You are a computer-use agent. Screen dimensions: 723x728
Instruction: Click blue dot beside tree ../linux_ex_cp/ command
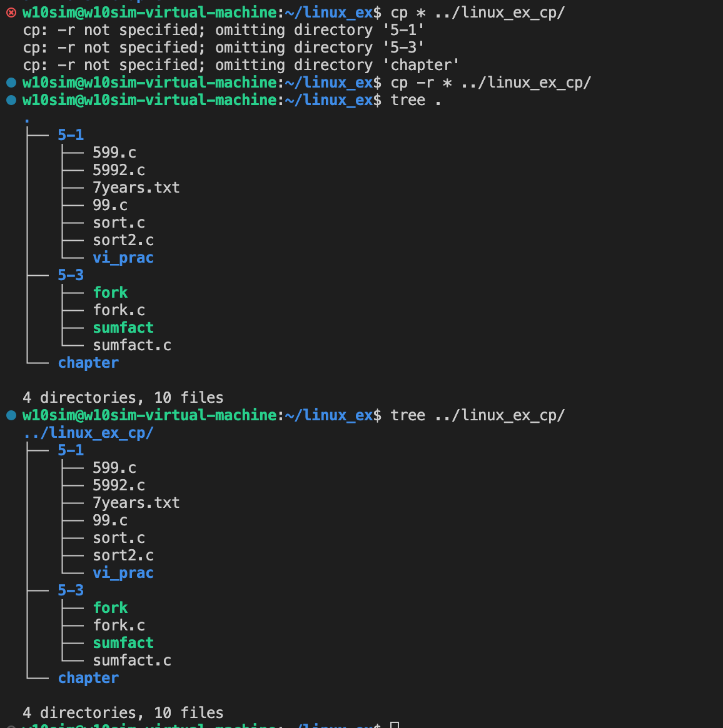point(11,415)
